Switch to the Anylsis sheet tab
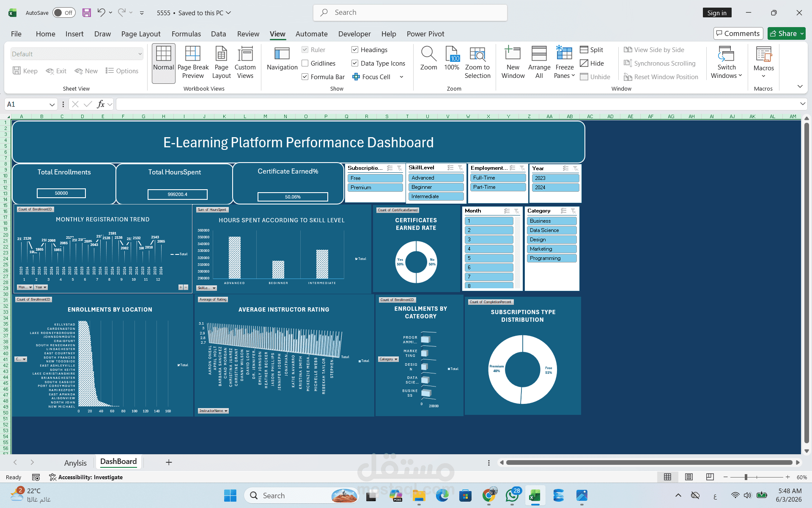This screenshot has height=508, width=812. pos(75,463)
